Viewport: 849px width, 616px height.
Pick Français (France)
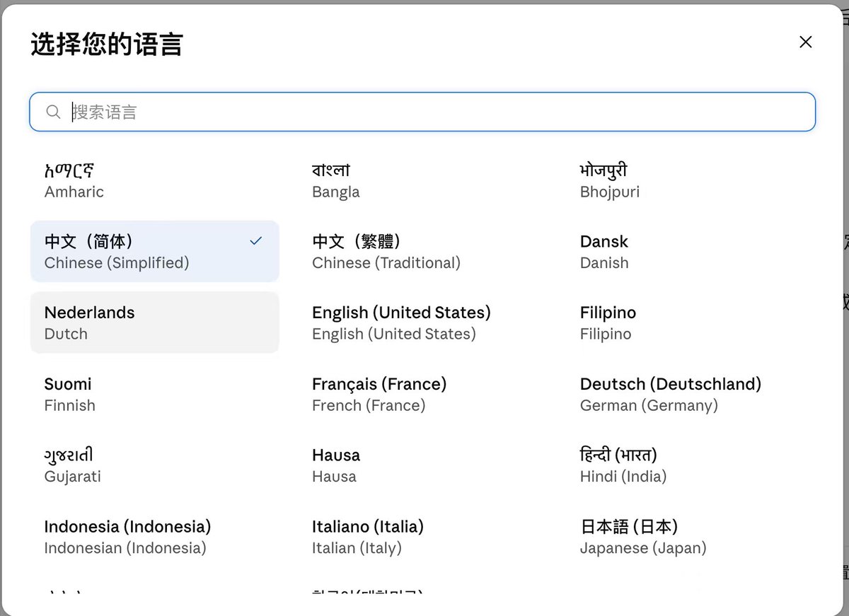[422, 394]
